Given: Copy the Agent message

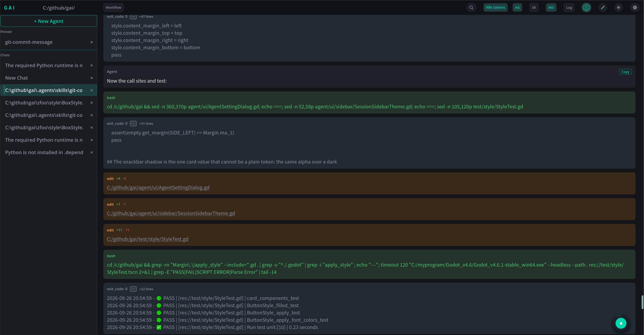Looking at the screenshot, I should point(625,72).
